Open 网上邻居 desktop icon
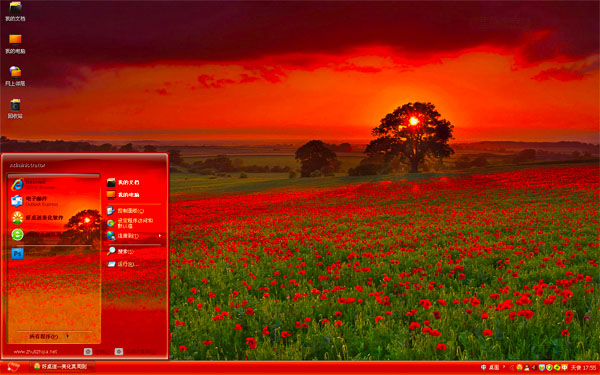 (x=15, y=76)
